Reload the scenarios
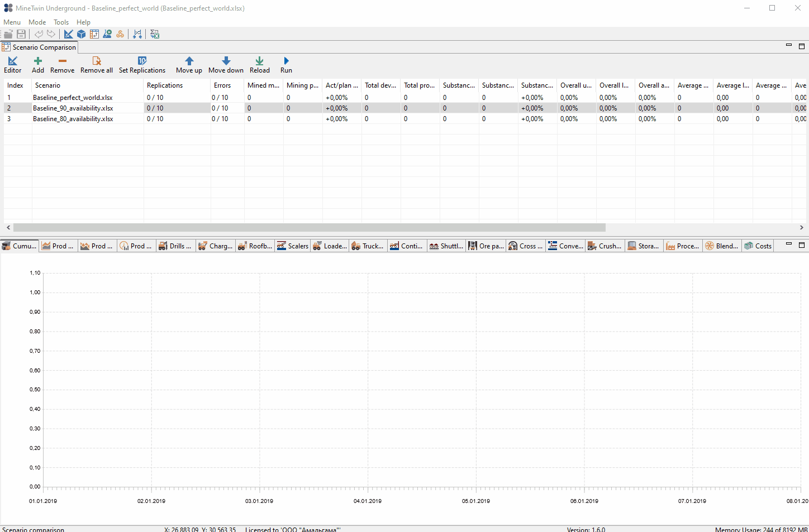Screen dimensions: 809x532 point(260,65)
